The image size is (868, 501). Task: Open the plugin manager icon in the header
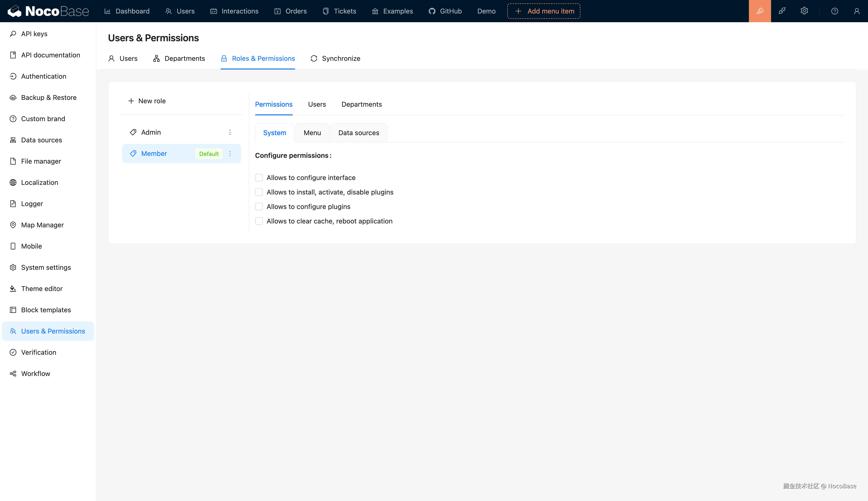[782, 11]
